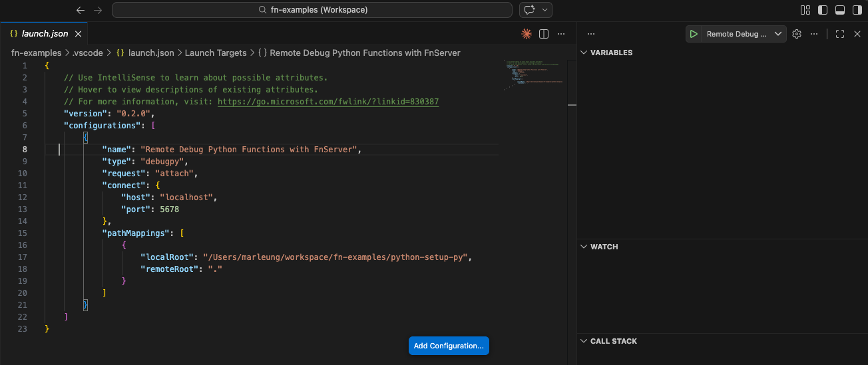
Task: Select Launch Targets breadcrumb
Action: click(216, 53)
